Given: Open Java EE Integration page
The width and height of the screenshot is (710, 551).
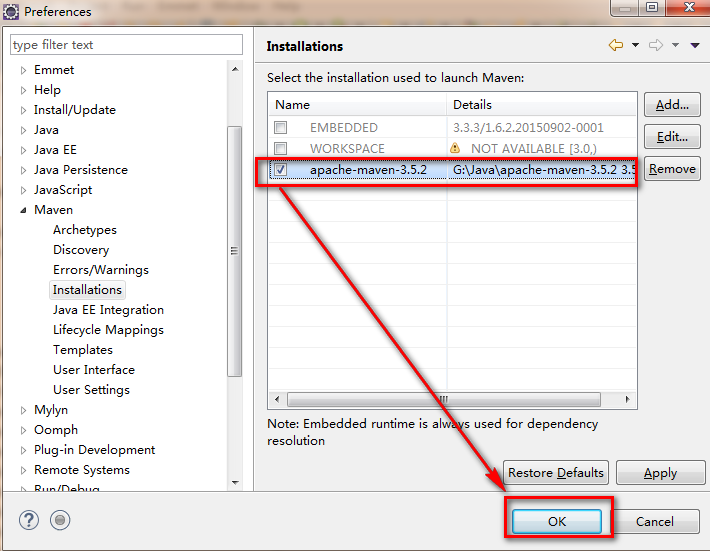Looking at the screenshot, I should 108,310.
